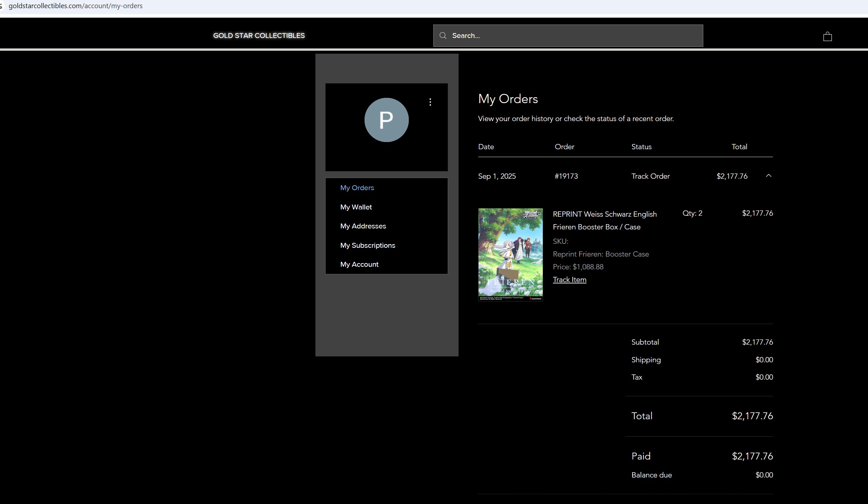Click Track Order status link
Screen dimensions: 868x504
[x=650, y=176]
